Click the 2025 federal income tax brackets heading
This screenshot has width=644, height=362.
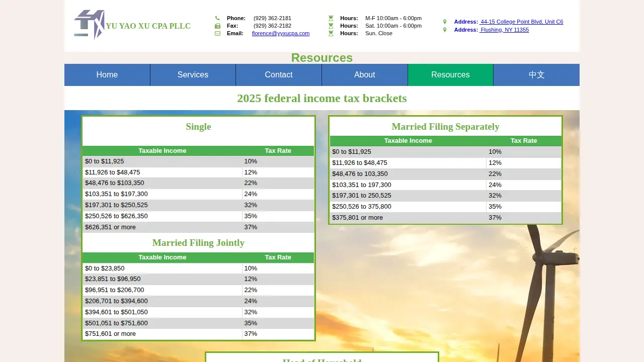(x=322, y=98)
